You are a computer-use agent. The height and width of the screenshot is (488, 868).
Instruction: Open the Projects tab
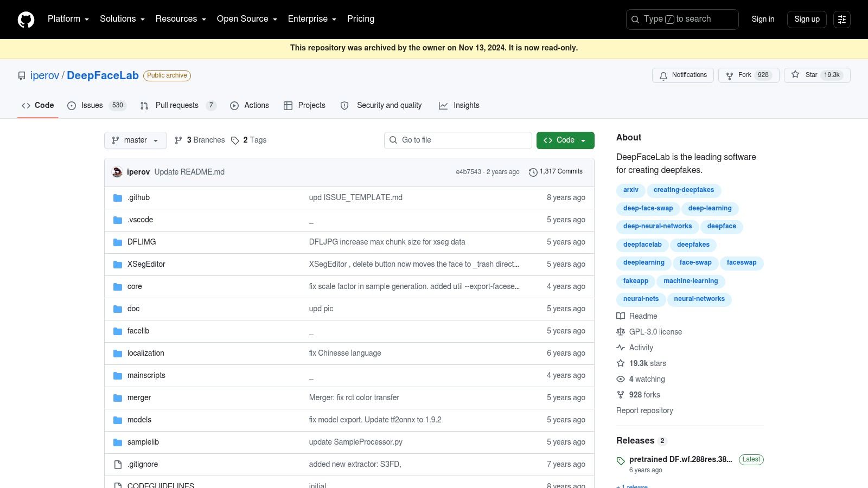point(304,106)
